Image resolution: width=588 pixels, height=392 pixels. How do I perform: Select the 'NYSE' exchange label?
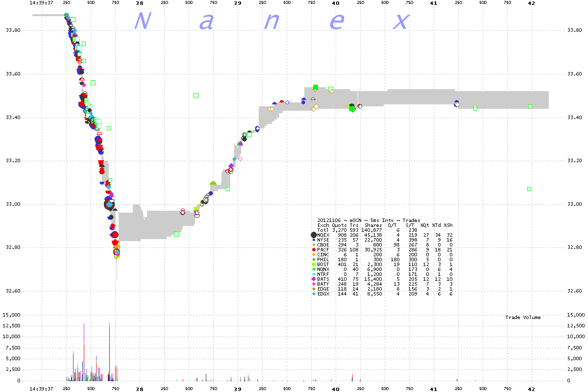pos(323,240)
